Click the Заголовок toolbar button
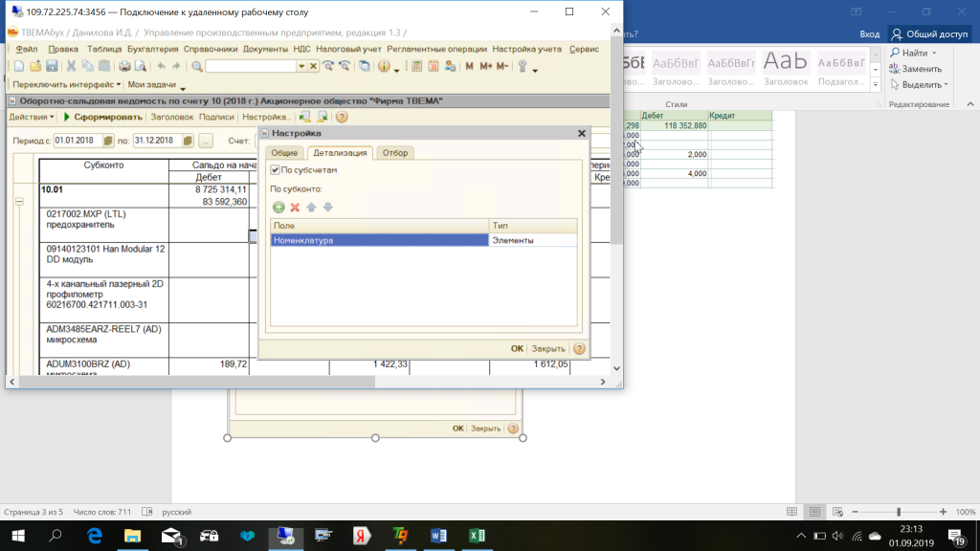 click(x=172, y=117)
